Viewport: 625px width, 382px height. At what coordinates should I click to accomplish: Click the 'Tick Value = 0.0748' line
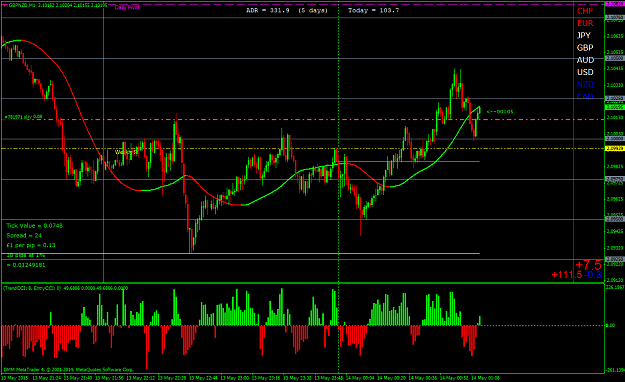[34, 226]
